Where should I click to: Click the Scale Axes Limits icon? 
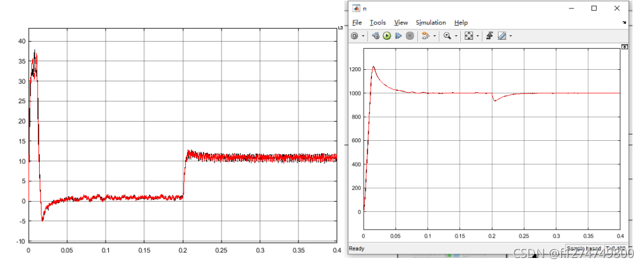click(x=469, y=36)
